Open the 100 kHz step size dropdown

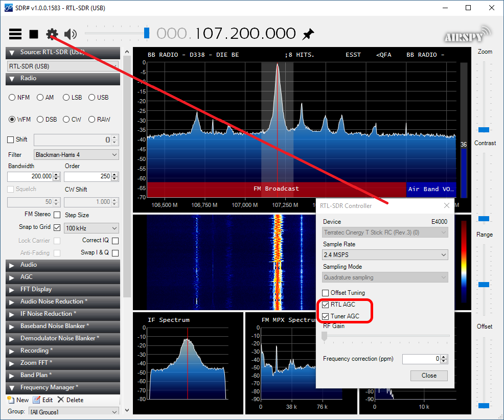coord(91,228)
